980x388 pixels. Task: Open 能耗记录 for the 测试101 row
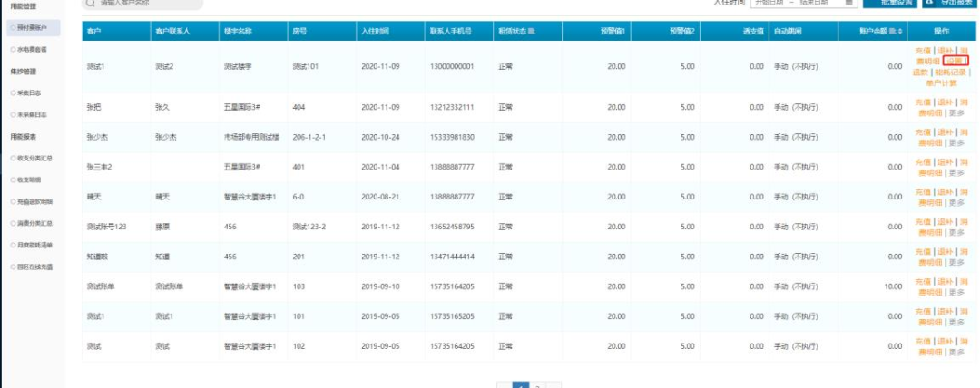click(950, 72)
